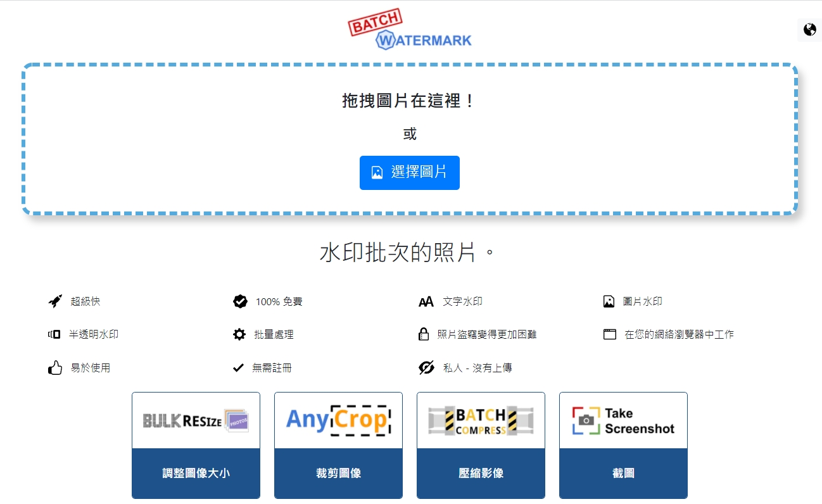Screen dimensions: 822x504
Task: Click the 照片盜竊變得更加困難 text
Action: [487, 334]
